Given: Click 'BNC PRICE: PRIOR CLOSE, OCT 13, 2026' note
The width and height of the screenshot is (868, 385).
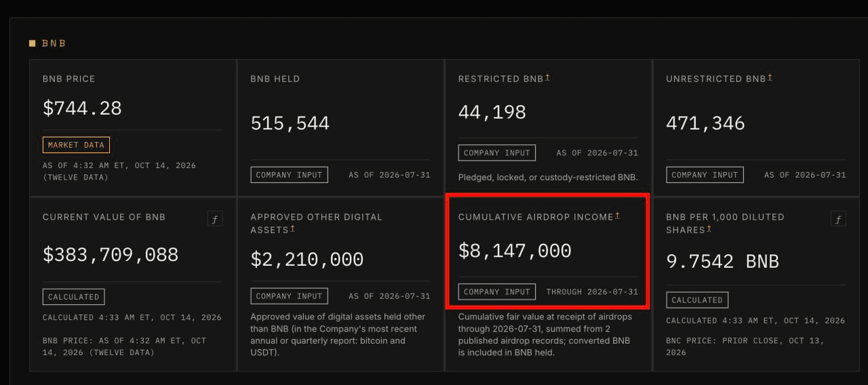Looking at the screenshot, I should tap(745, 346).
